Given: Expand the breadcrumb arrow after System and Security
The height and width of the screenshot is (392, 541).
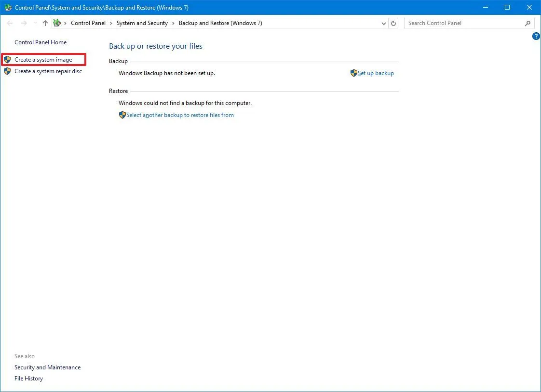Looking at the screenshot, I should pyautogui.click(x=172, y=23).
